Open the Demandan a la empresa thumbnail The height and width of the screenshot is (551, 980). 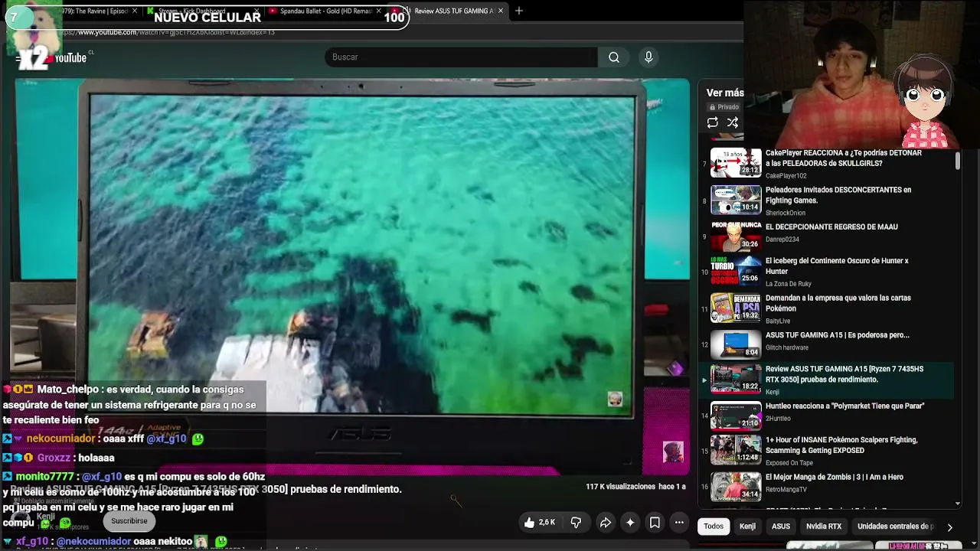pos(736,308)
